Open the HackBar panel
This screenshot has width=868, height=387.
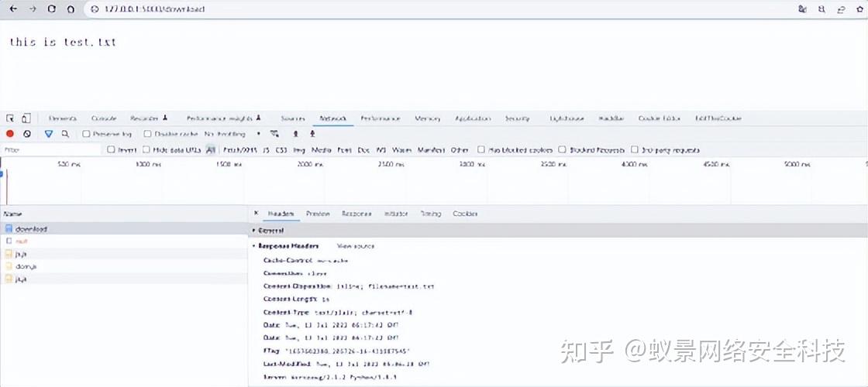click(611, 118)
